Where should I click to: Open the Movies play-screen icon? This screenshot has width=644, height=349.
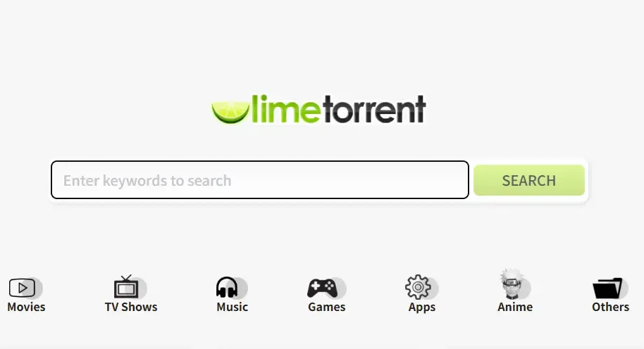pyautogui.click(x=22, y=288)
